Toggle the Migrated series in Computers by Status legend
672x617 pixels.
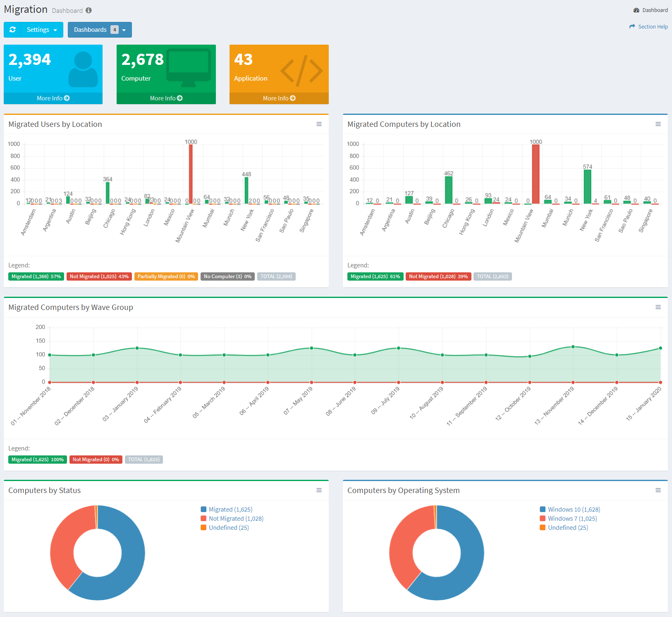227,509
